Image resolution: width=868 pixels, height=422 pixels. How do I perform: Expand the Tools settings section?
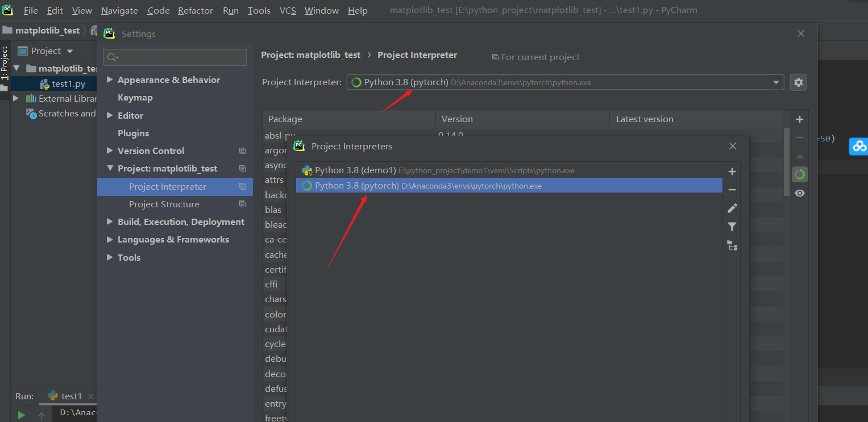110,257
